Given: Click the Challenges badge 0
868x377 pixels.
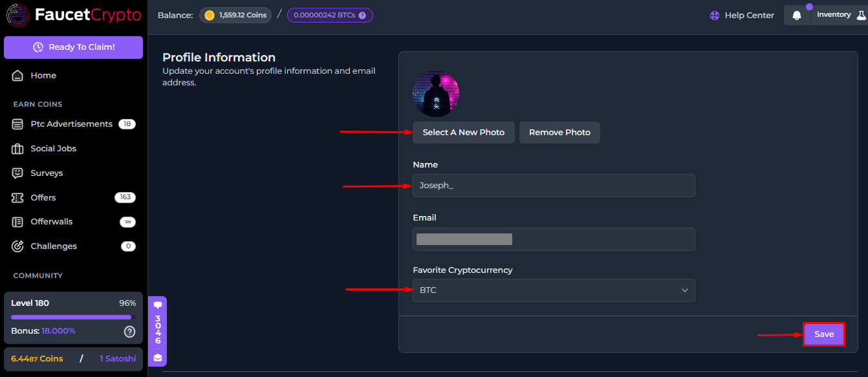Looking at the screenshot, I should [128, 246].
